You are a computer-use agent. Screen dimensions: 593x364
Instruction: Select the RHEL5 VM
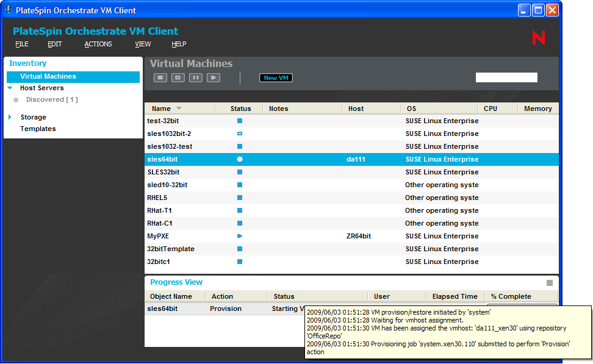[x=157, y=198]
